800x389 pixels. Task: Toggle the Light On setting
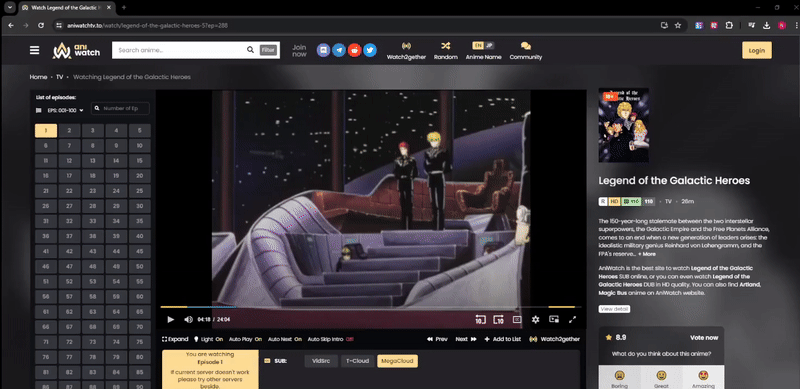coord(208,339)
